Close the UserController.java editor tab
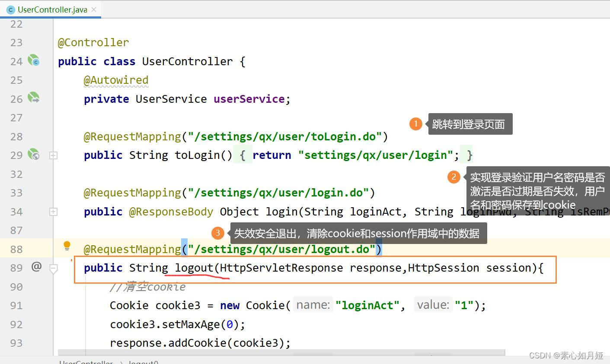 [x=94, y=9]
